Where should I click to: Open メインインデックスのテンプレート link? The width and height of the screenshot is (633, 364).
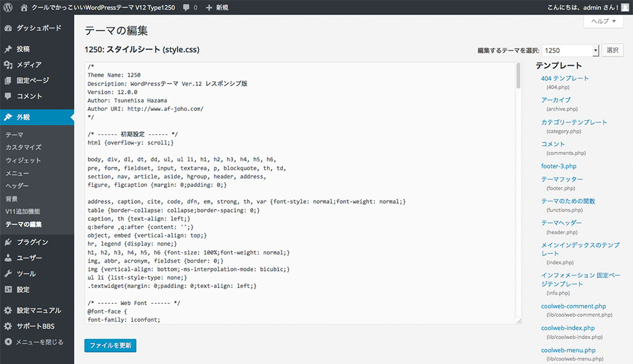(580, 249)
